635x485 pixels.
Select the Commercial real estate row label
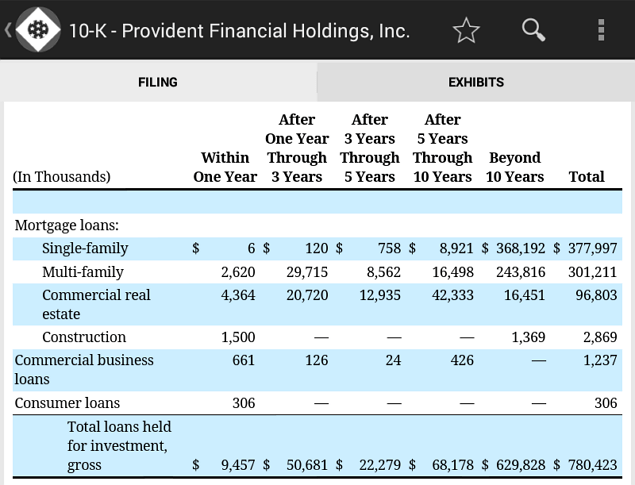click(96, 304)
